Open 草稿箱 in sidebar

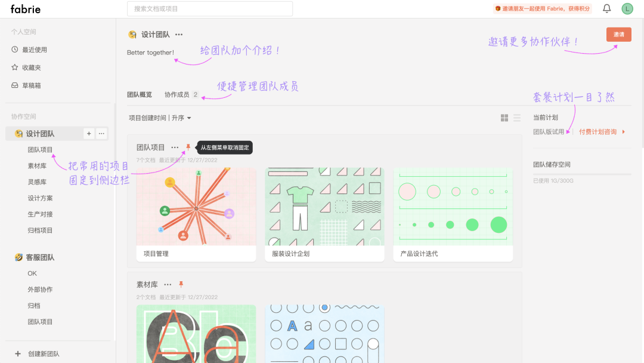pyautogui.click(x=31, y=85)
